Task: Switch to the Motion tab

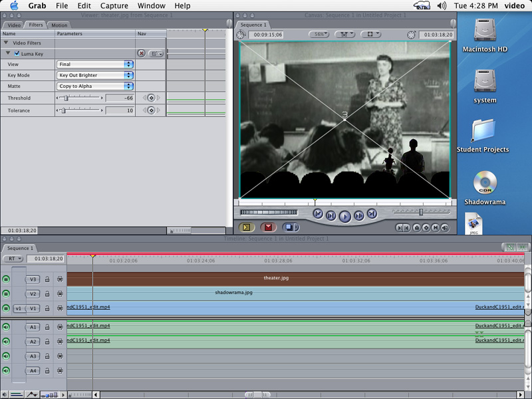Action: 59,25
